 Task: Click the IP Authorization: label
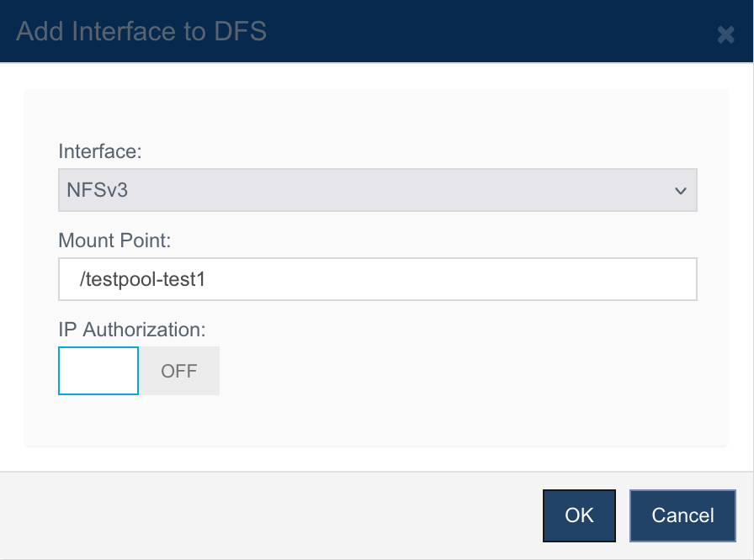(x=132, y=330)
